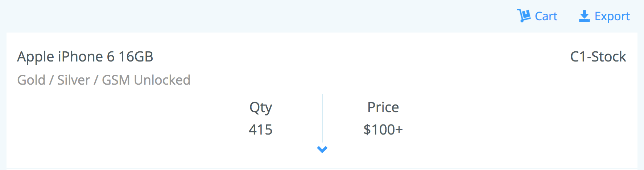Screen dimensions: 644x170
Task: Click the Price column header
Action: pyautogui.click(x=383, y=107)
